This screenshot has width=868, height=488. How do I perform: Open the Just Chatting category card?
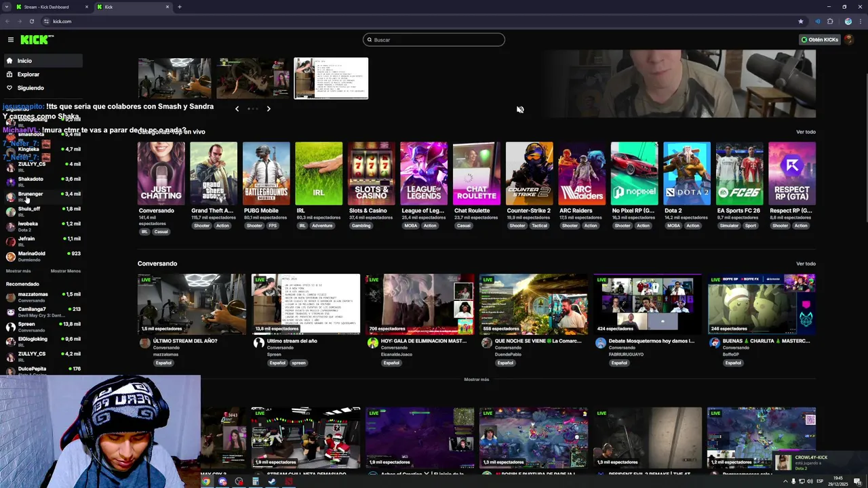coord(161,174)
